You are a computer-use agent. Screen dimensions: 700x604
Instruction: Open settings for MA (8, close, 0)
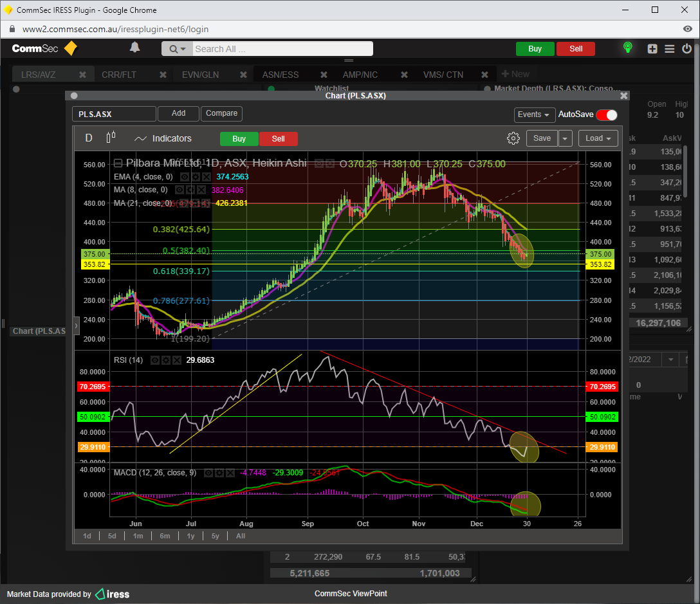(x=190, y=190)
